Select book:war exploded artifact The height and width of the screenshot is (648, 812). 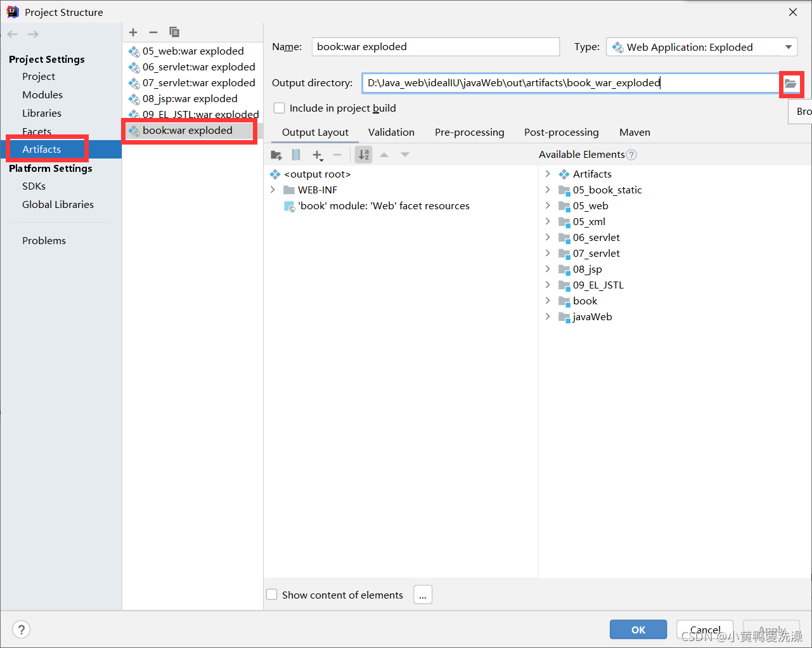point(193,131)
